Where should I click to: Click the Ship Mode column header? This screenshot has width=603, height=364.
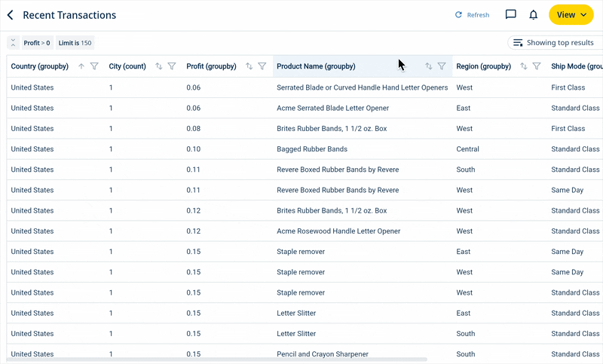tap(577, 66)
